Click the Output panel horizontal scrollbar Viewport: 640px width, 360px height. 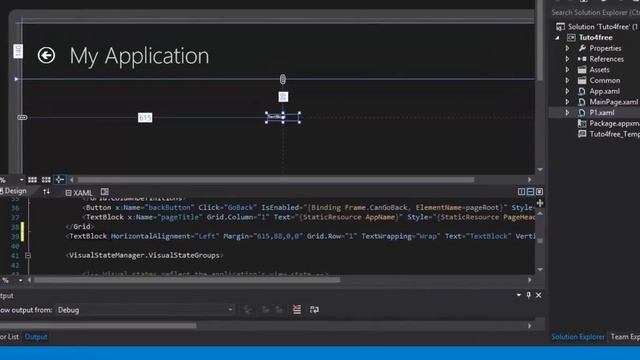pyautogui.click(x=98, y=326)
